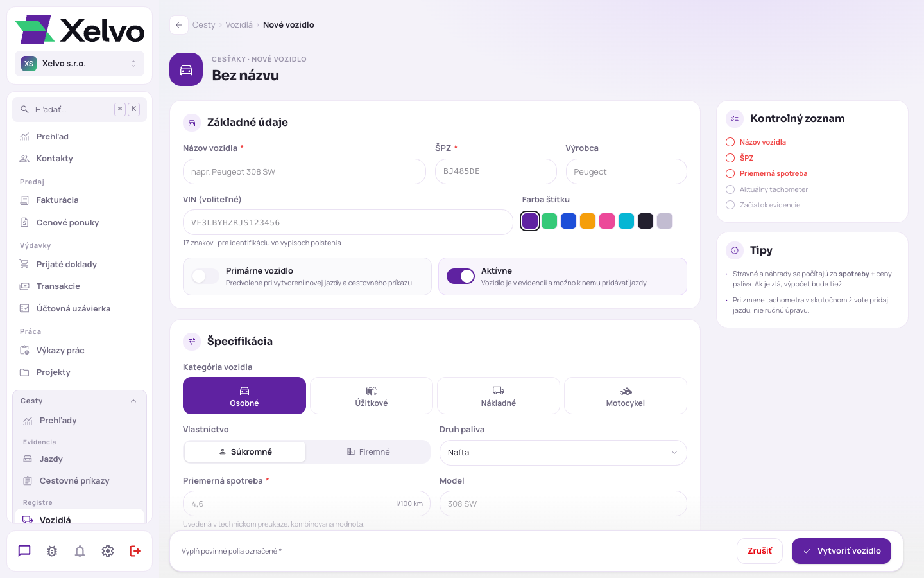Click the back arrow beside breadcrumbs
924x578 pixels.
(179, 25)
